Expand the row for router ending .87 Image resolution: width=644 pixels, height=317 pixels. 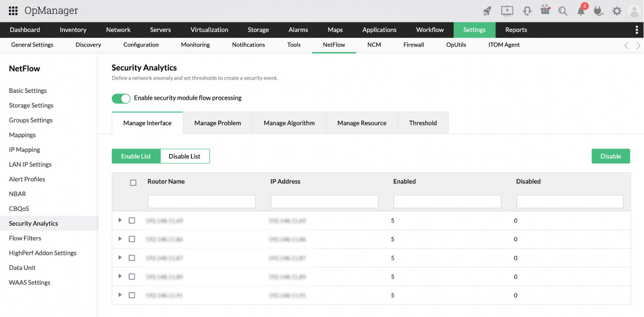(120, 257)
